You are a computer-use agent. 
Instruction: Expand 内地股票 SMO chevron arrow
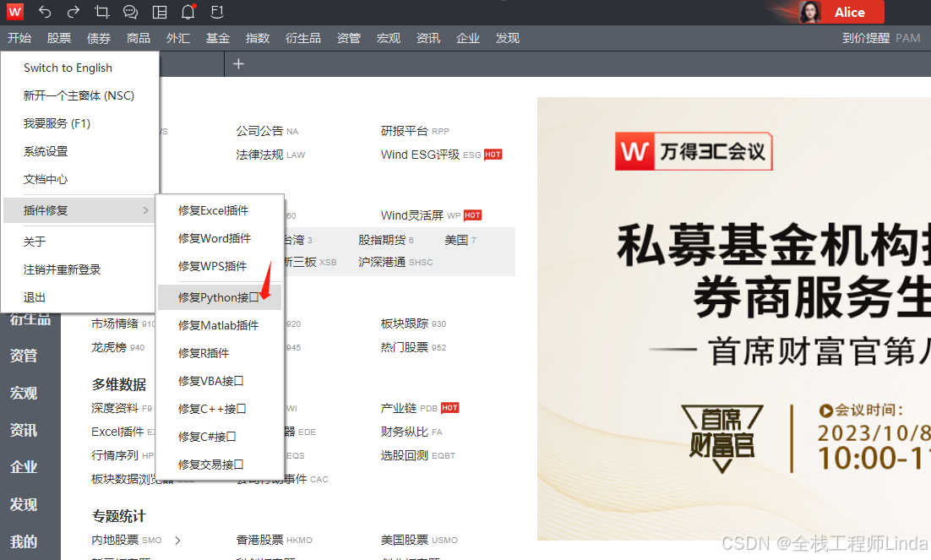point(177,540)
